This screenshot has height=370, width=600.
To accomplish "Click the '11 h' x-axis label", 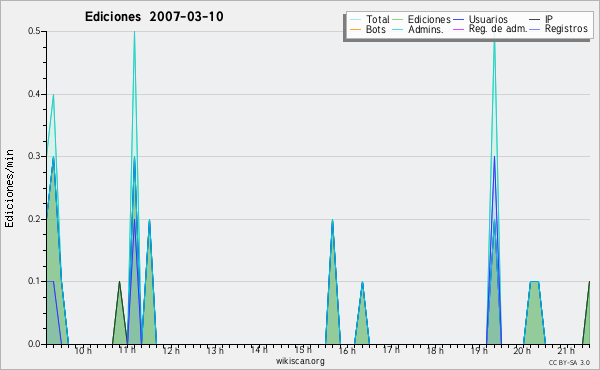I will click(x=127, y=350).
